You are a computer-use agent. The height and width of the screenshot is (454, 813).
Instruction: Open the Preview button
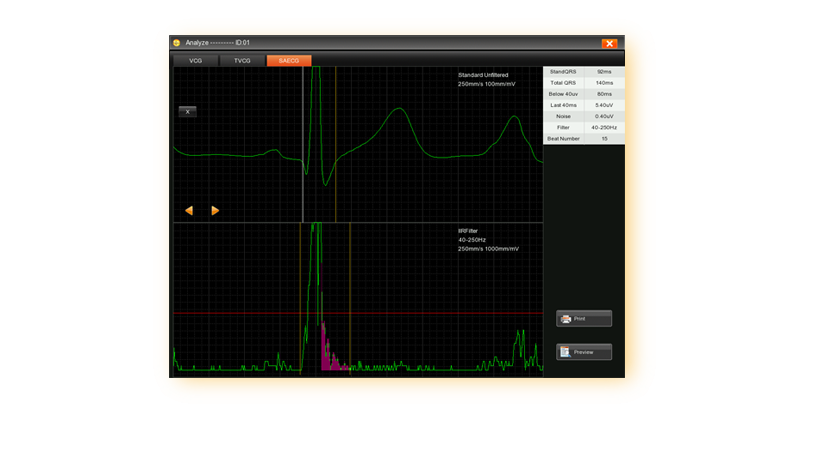pos(584,352)
